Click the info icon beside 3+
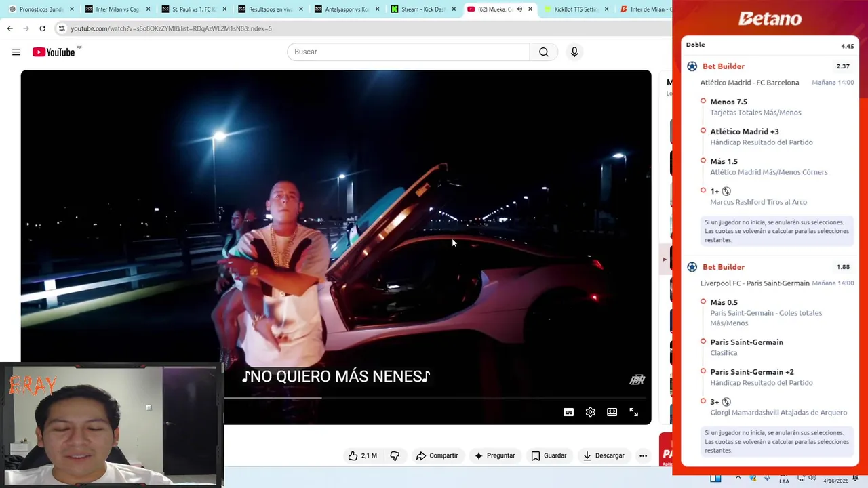 (x=726, y=402)
